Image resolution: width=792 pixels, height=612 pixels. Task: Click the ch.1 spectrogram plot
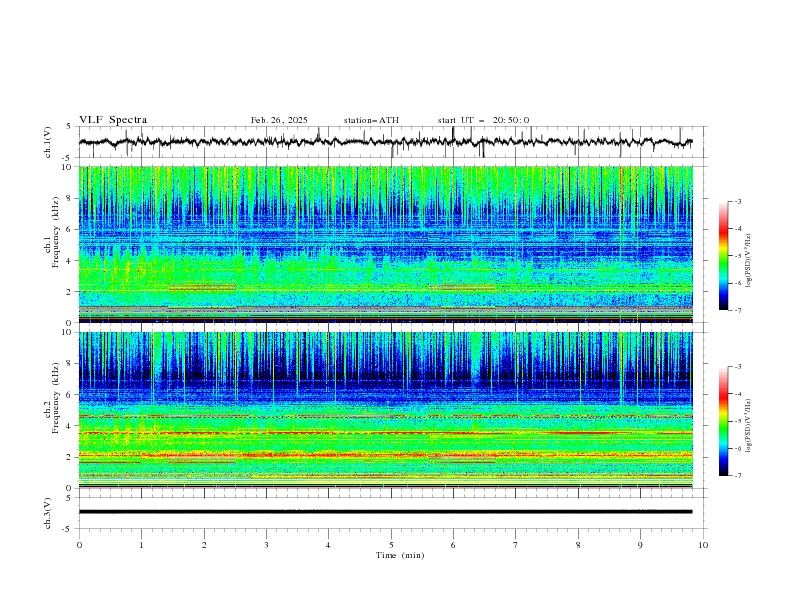(385, 244)
